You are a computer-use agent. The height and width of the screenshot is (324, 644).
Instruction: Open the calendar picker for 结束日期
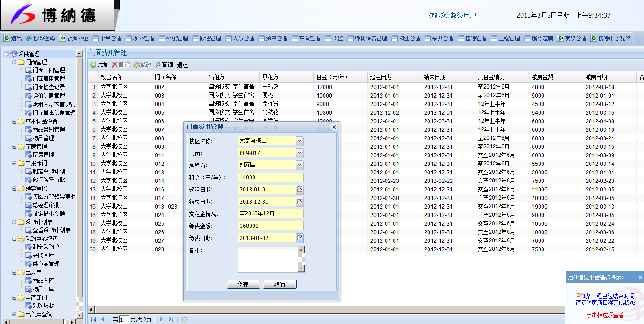300,202
